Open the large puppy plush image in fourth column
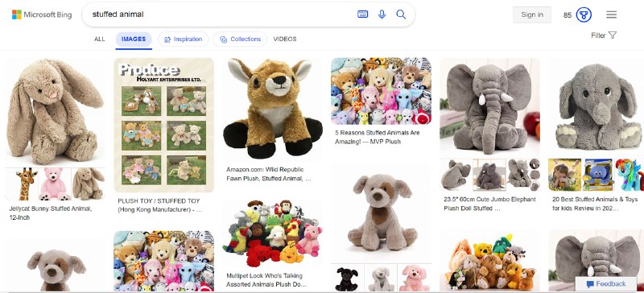The height and width of the screenshot is (293, 644). (381, 213)
